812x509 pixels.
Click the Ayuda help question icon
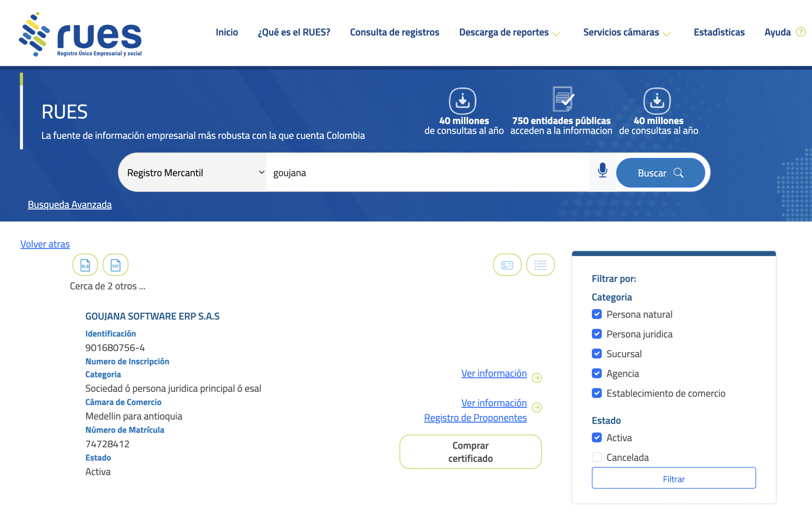tap(801, 32)
